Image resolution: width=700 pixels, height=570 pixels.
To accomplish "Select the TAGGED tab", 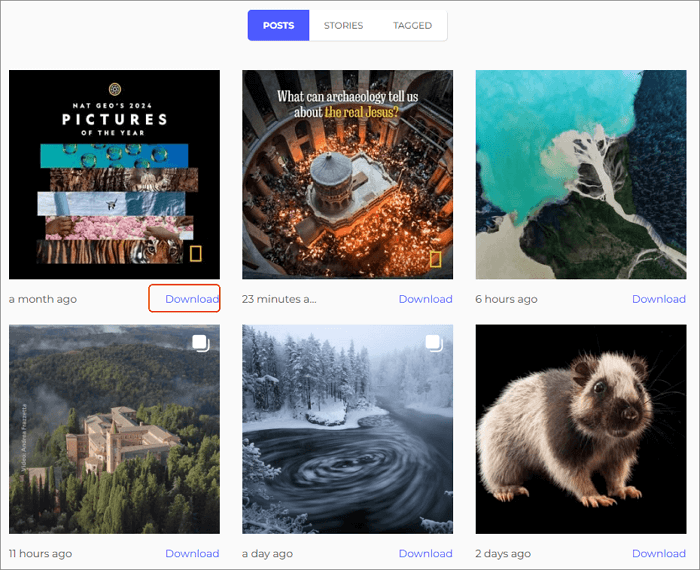I will (x=413, y=25).
